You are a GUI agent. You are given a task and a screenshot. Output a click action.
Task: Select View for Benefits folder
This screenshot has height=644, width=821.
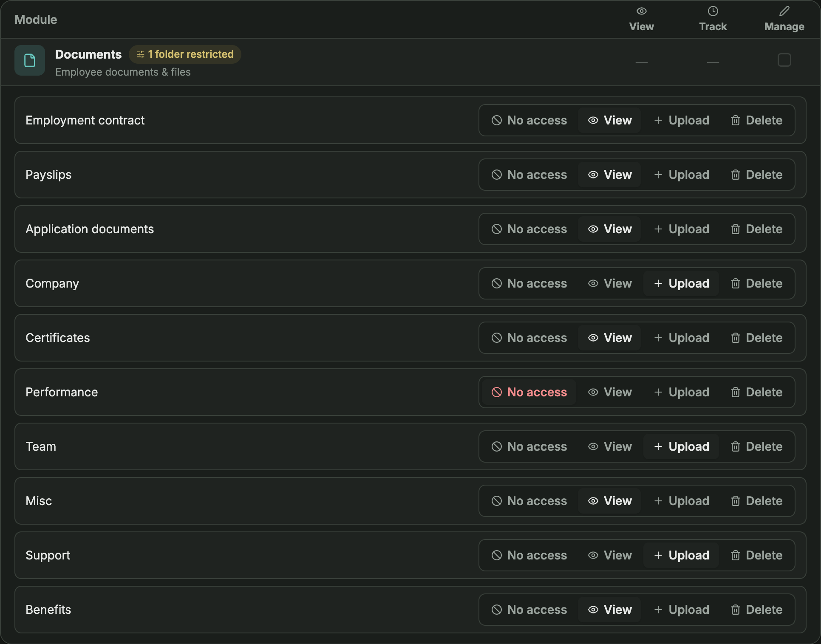click(x=609, y=610)
